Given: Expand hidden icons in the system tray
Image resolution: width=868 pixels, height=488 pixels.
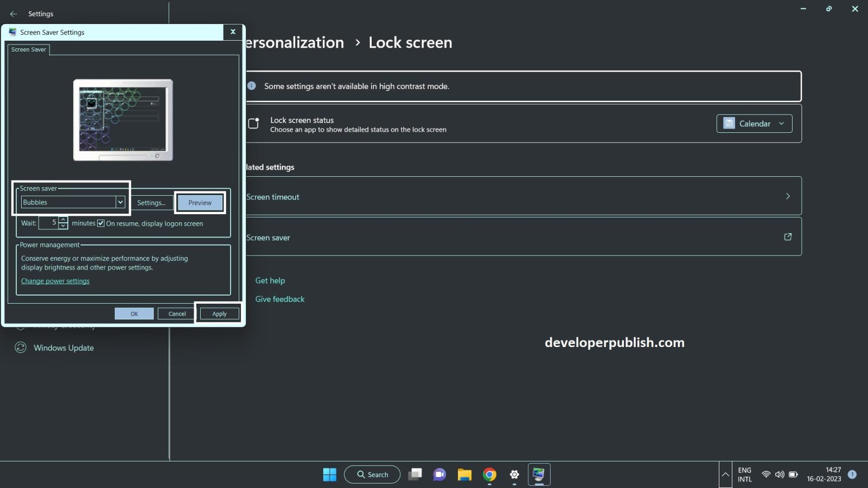Looking at the screenshot, I should coord(725,474).
